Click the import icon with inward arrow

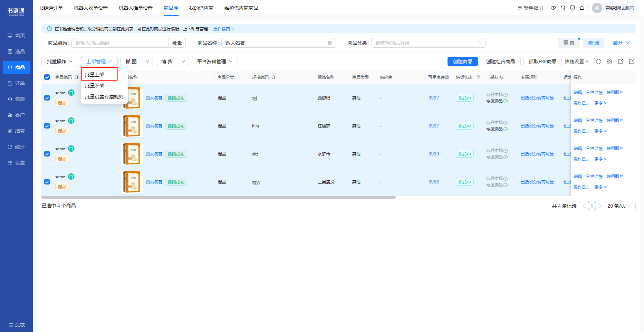632,61
